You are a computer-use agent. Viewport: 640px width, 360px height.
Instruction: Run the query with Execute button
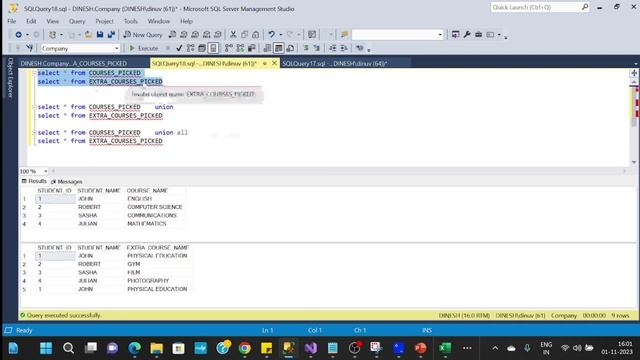coord(144,48)
